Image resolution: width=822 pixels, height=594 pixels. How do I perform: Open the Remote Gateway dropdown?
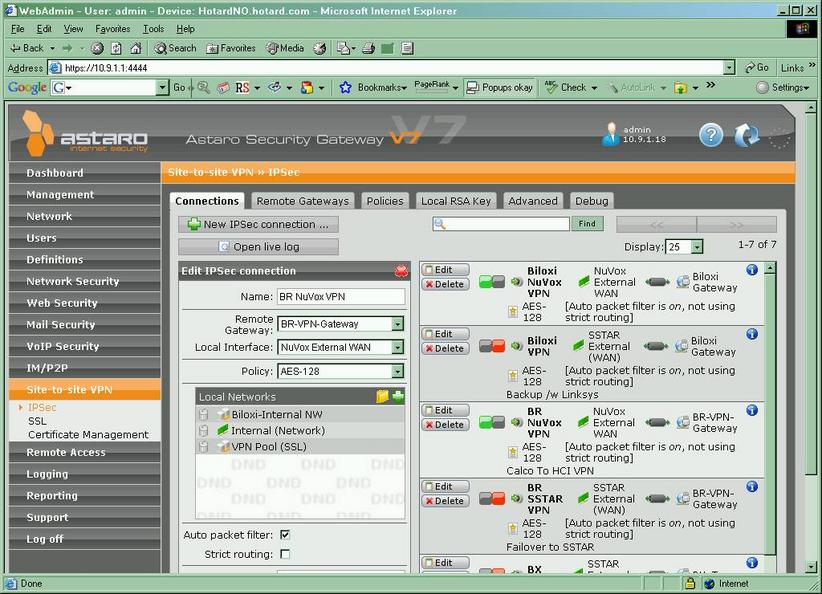(398, 324)
